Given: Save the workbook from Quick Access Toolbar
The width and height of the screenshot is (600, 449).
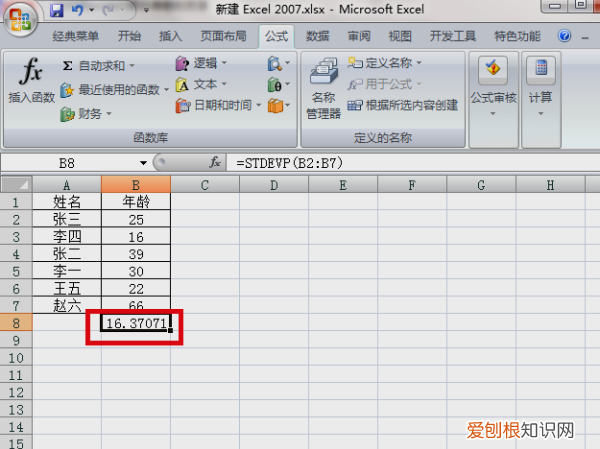Looking at the screenshot, I should pos(56,11).
